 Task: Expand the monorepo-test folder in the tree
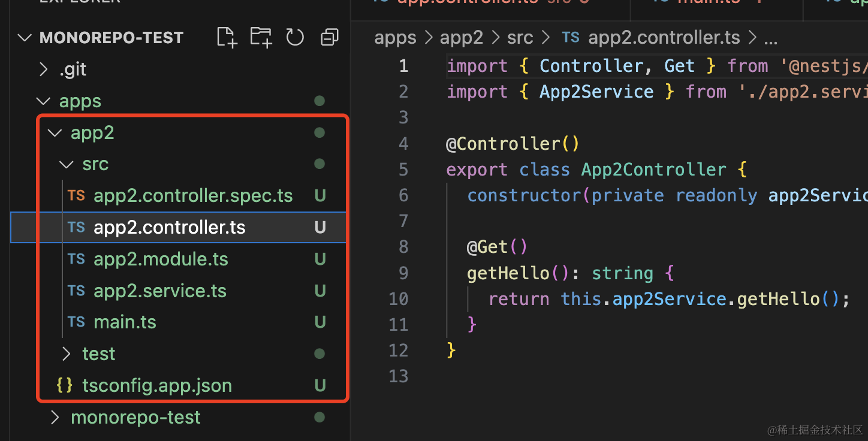(x=55, y=418)
